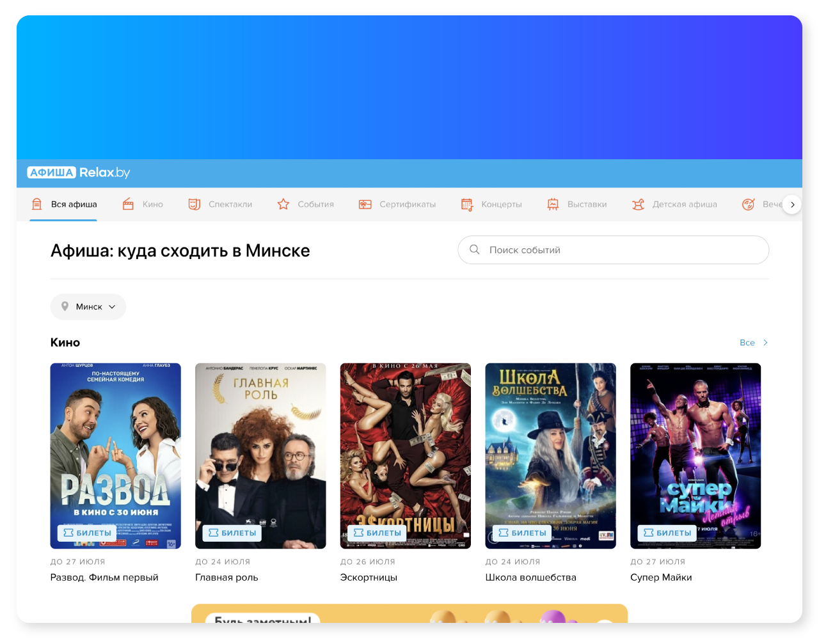Image resolution: width=819 pixels, height=644 pixels.
Task: Show more categories with the right arrow
Action: coord(792,205)
